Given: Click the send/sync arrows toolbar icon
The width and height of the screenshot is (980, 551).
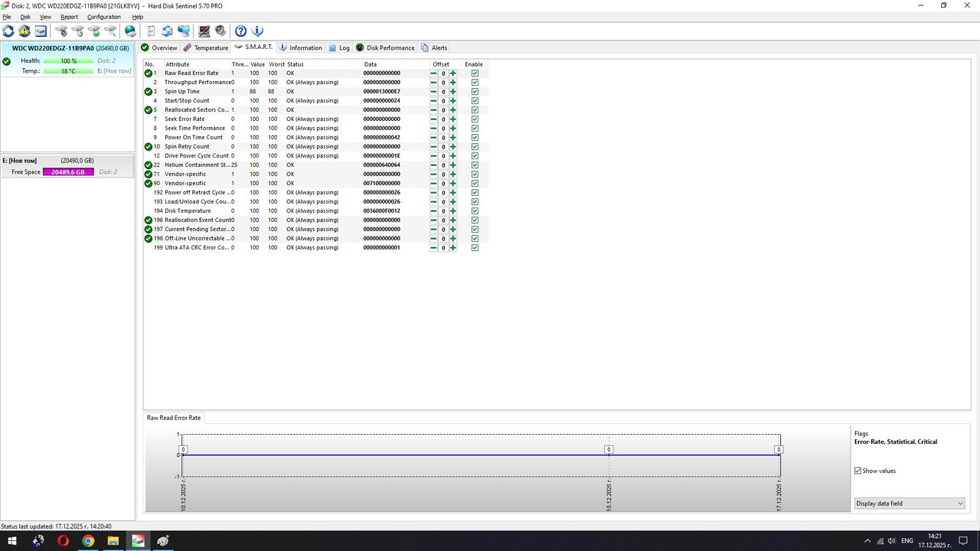Looking at the screenshot, I should pyautogui.click(x=165, y=31).
